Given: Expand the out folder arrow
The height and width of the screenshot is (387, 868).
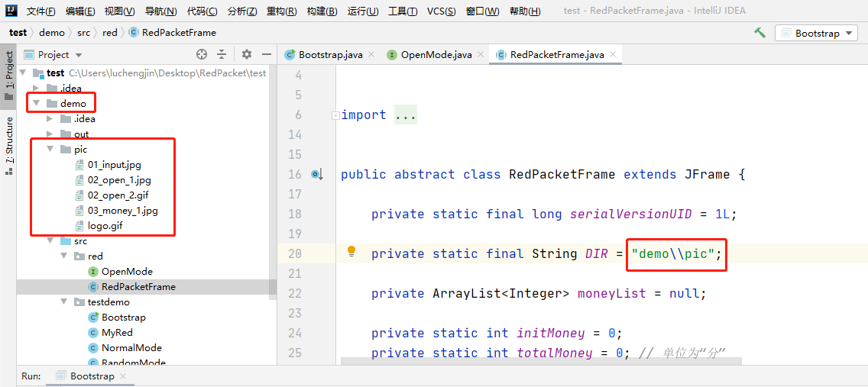Looking at the screenshot, I should [50, 134].
